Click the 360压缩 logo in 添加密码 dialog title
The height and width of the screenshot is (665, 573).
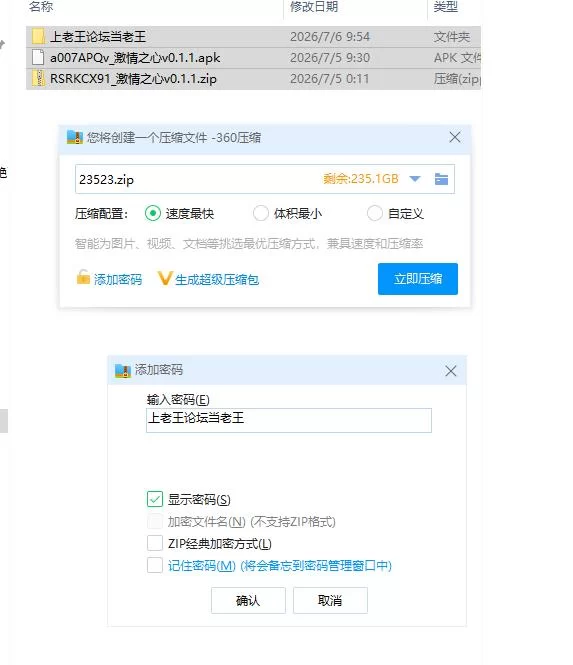123,371
